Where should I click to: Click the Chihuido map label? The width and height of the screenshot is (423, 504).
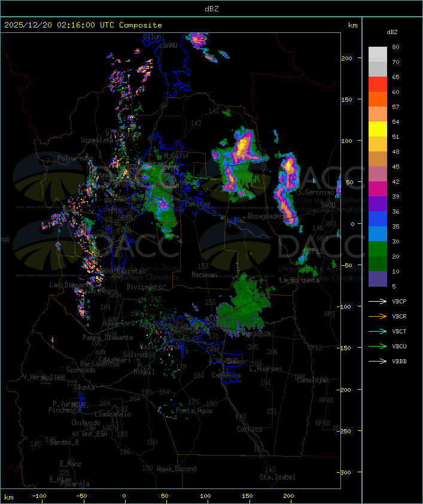click(86, 423)
